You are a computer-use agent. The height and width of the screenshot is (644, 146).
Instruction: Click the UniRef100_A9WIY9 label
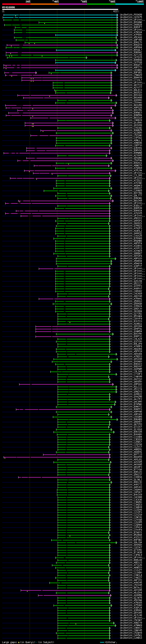tap(131, 623)
